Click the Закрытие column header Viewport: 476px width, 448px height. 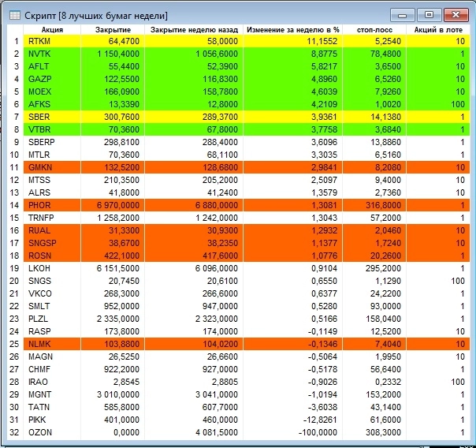(x=113, y=28)
